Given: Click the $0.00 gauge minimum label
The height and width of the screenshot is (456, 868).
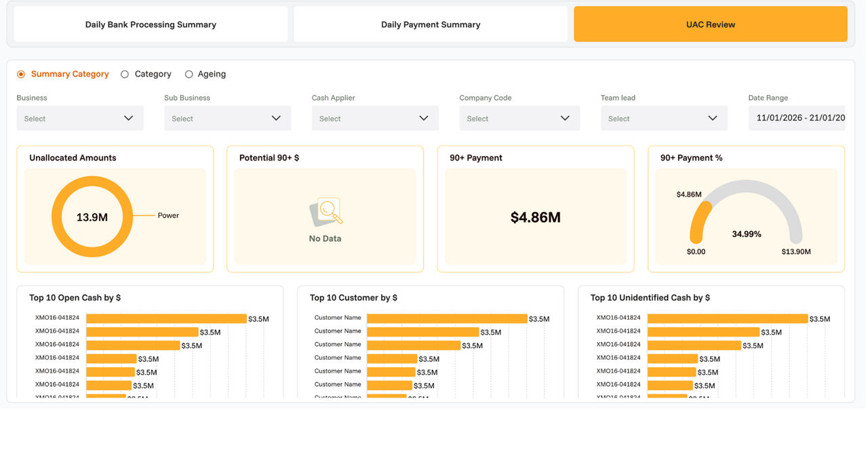Looking at the screenshot, I should click(x=696, y=251).
